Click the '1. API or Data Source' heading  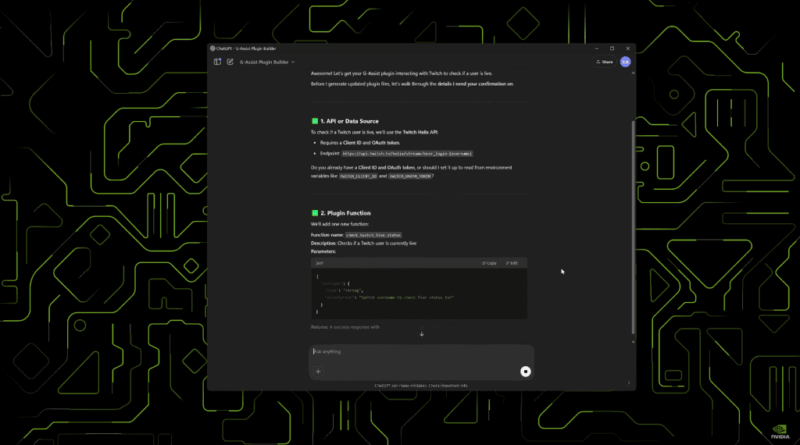tap(349, 121)
